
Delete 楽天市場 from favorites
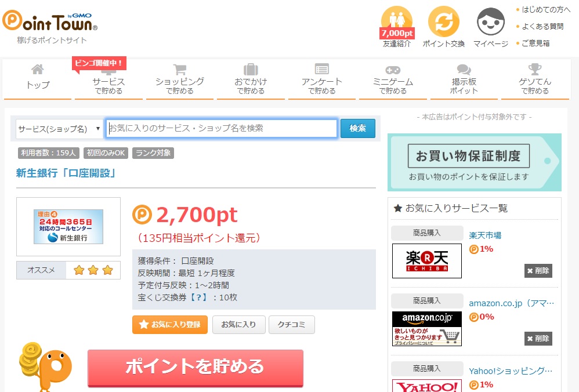[x=538, y=271]
